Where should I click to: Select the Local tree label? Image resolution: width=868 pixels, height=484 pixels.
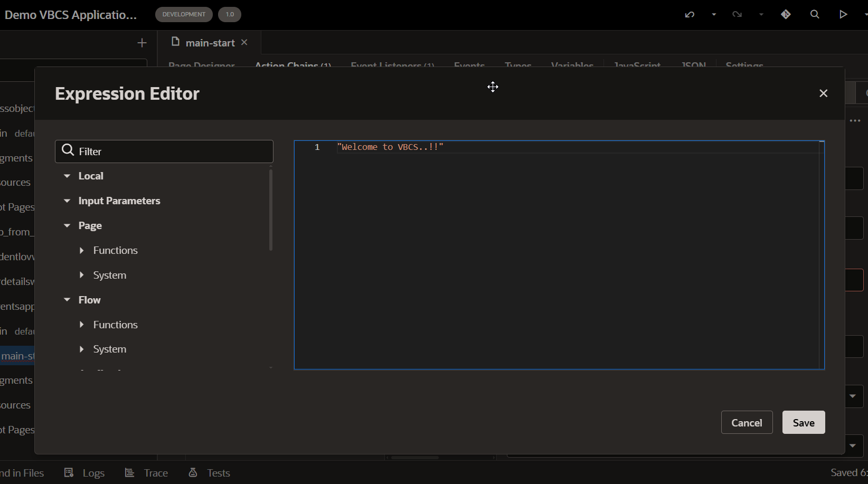point(91,176)
